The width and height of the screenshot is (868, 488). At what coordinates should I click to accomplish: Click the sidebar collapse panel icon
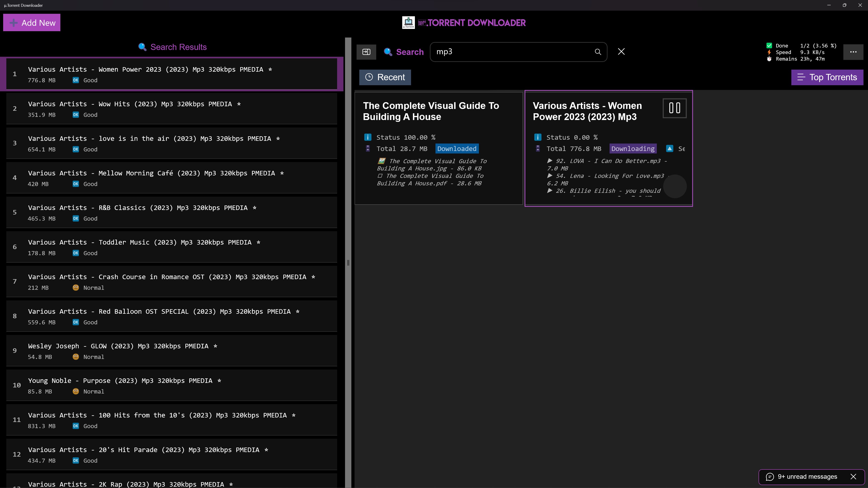(x=366, y=52)
